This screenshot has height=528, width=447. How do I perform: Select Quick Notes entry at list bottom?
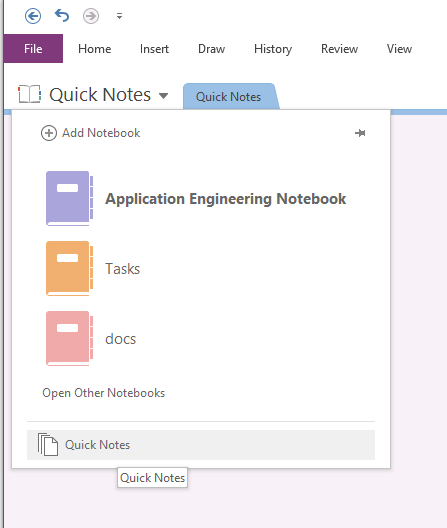click(x=201, y=445)
